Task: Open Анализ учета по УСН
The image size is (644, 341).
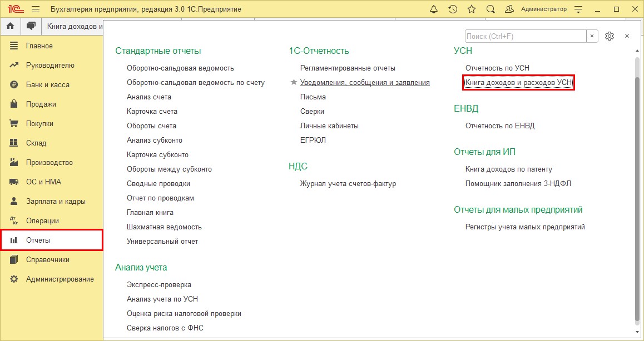Action: (162, 299)
